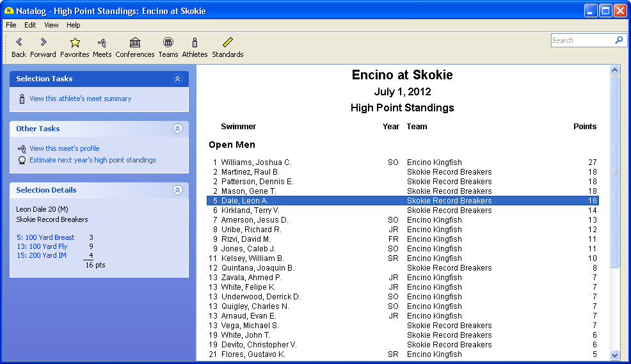Click the scrollbar down arrow in standings
This screenshot has width=631, height=364.
[615, 355]
